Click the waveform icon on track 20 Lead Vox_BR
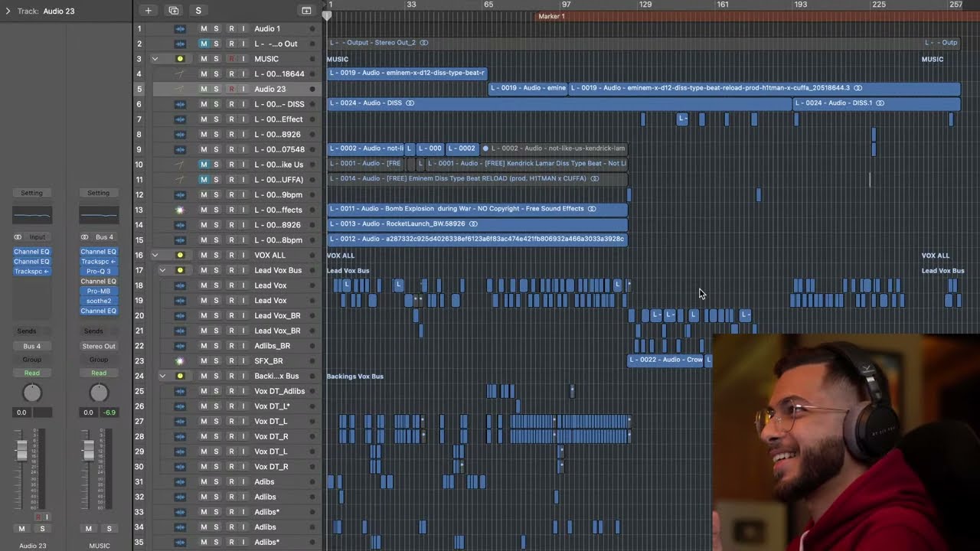The height and width of the screenshot is (551, 980). [x=180, y=315]
